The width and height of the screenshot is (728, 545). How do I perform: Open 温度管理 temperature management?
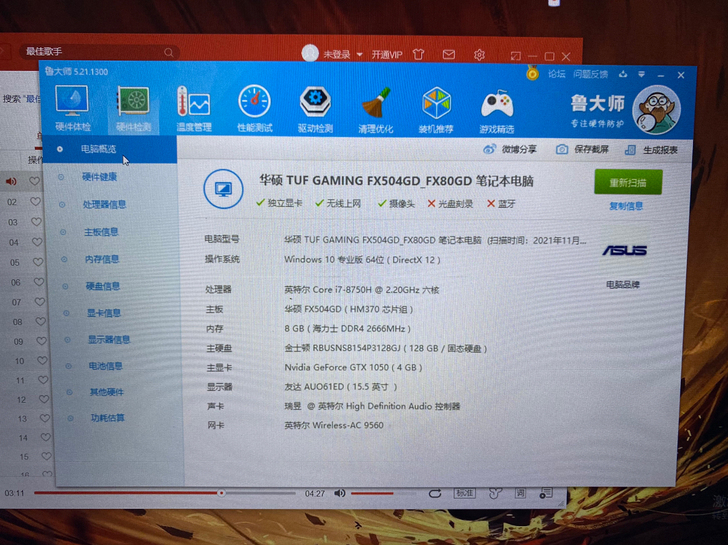[x=194, y=109]
